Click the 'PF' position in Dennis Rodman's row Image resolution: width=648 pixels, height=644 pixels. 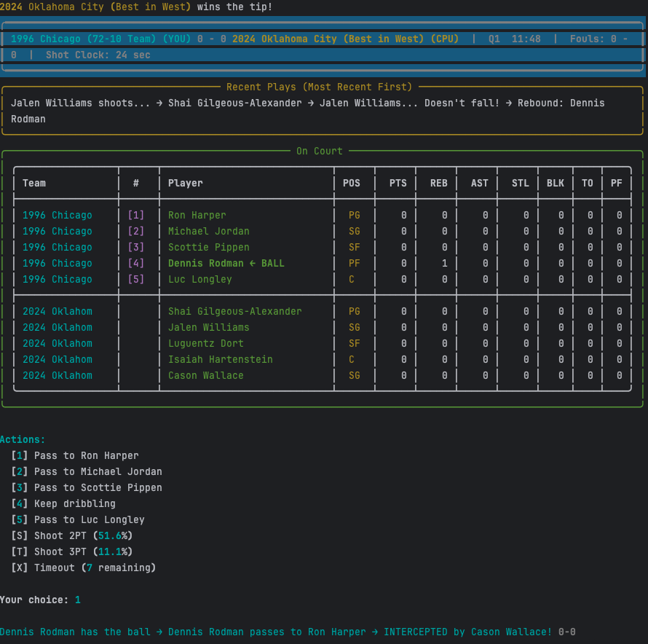click(355, 263)
